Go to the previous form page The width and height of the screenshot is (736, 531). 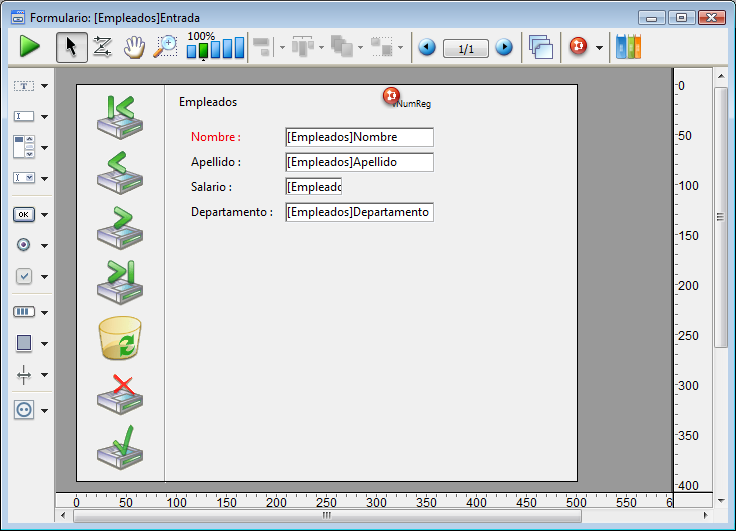pos(427,48)
